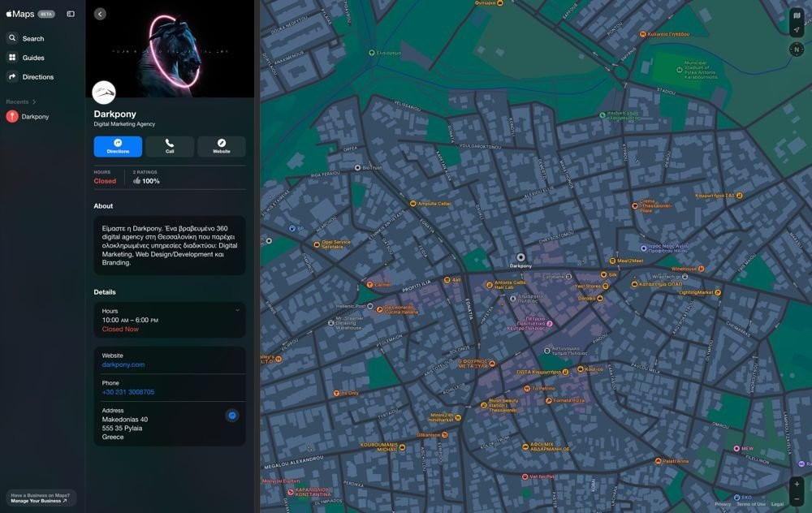Select the To Petrino restaurant marker

click(527, 388)
